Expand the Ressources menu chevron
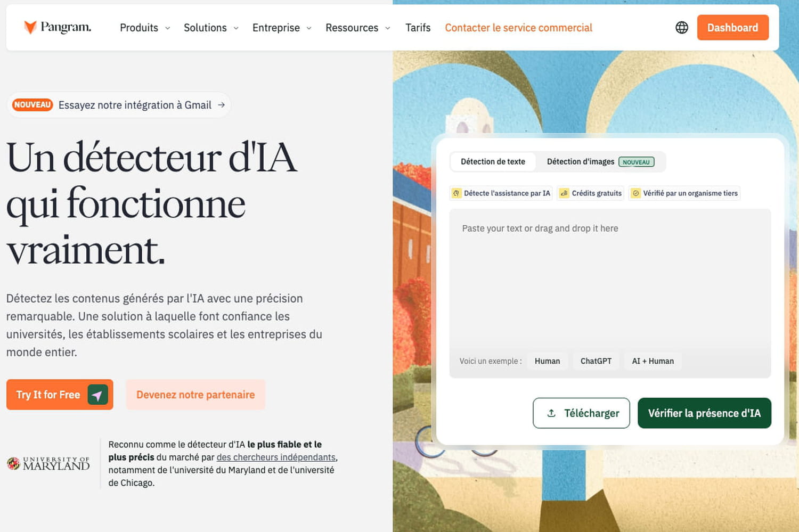Image resolution: width=799 pixels, height=532 pixels. (x=387, y=28)
